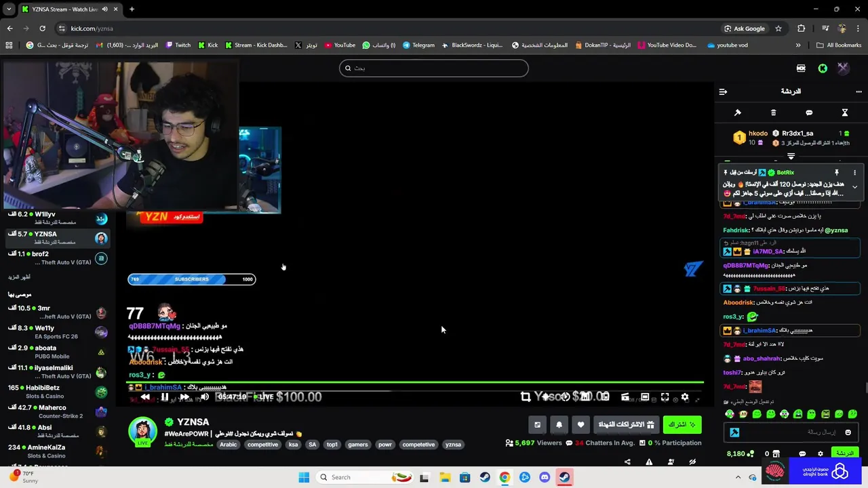Click the green Subscribe button
This screenshot has width=868, height=488.
click(x=682, y=425)
